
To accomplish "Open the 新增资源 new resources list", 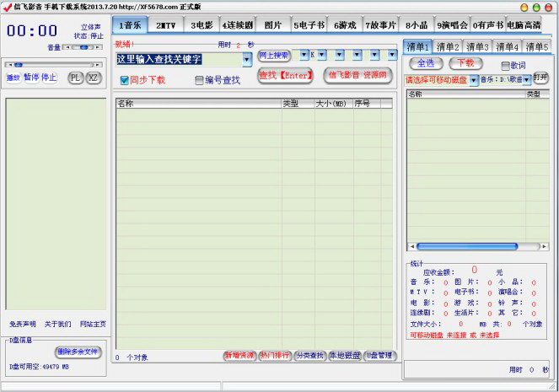I will (x=239, y=356).
